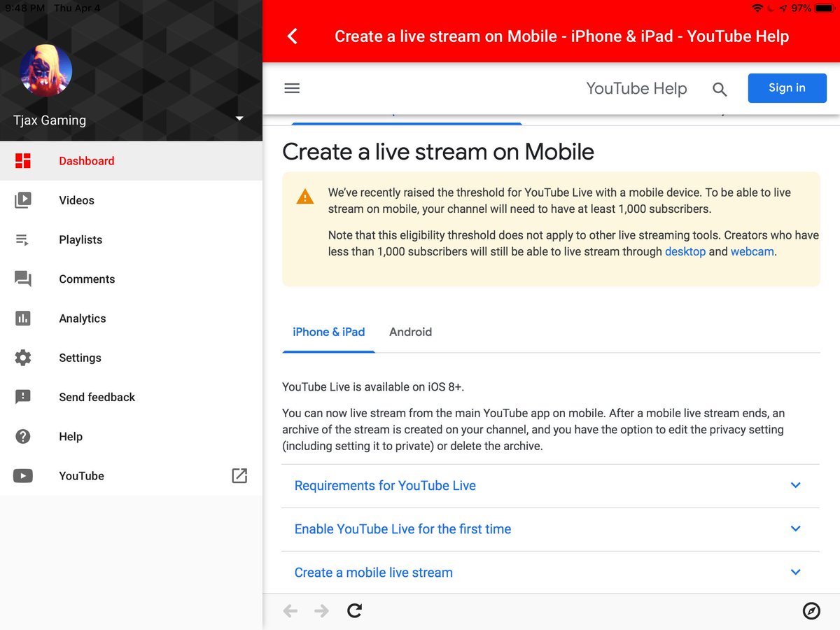This screenshot has height=630, width=840.
Task: Click the YouTube Help title
Action: tap(636, 89)
